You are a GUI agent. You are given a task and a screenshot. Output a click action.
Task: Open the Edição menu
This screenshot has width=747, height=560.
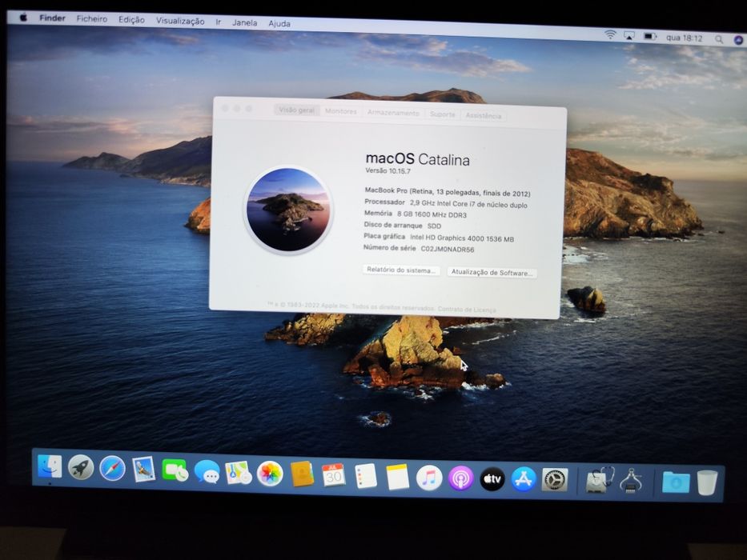[131, 20]
